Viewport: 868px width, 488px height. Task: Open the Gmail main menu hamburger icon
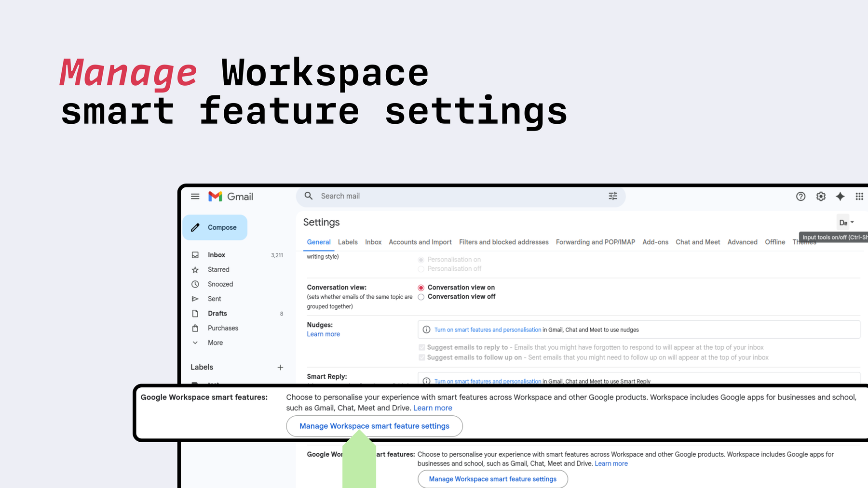(195, 196)
